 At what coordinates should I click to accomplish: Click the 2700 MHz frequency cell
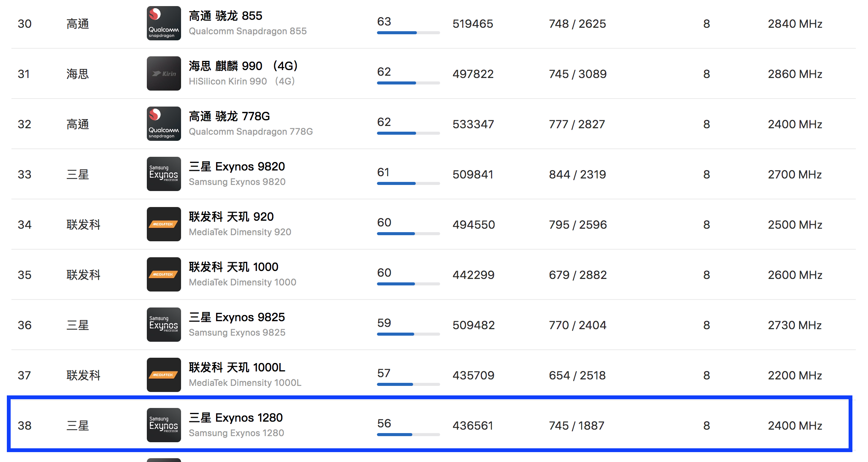(795, 175)
